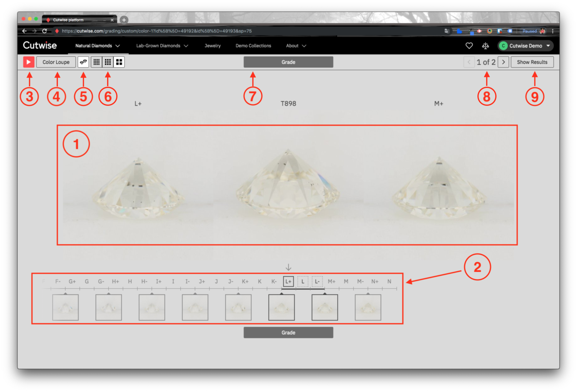
Task: Click the color picker eyedropper extension icon
Action: pyautogui.click(x=471, y=31)
